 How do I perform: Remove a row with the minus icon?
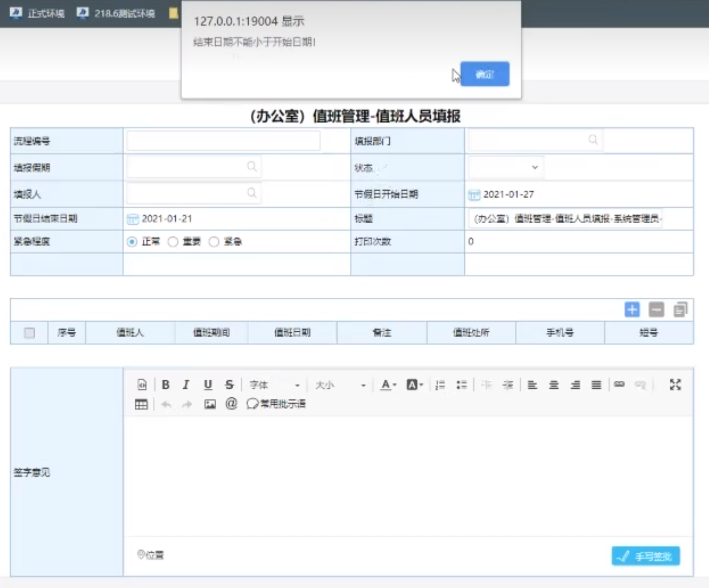pyautogui.click(x=656, y=309)
